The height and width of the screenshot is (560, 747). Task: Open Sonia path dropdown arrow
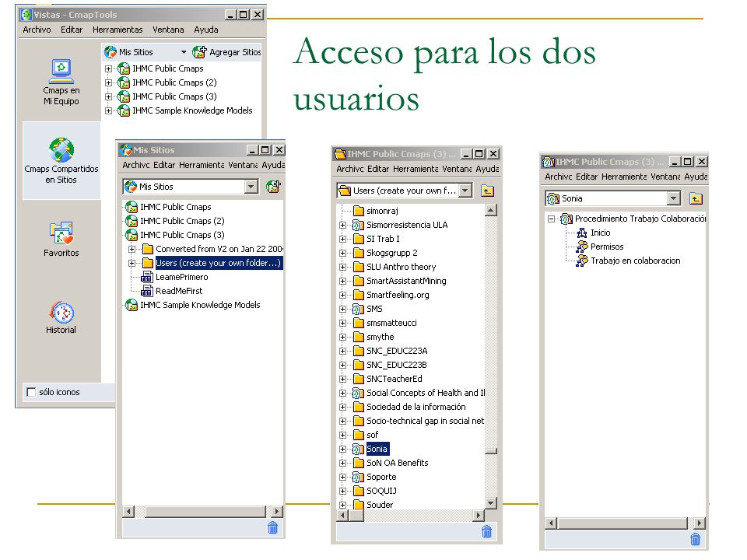coord(674,198)
